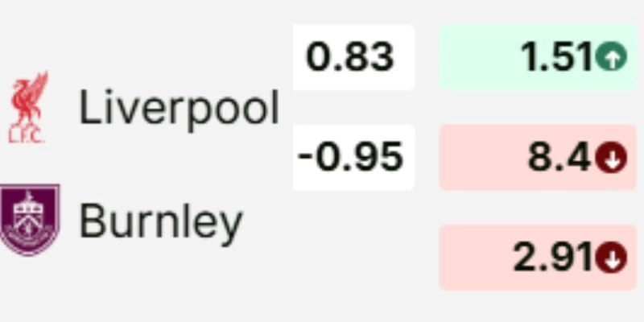Screen dimensions: 644x322
Task: Pick the 1.51 odds button
Action: (538, 57)
